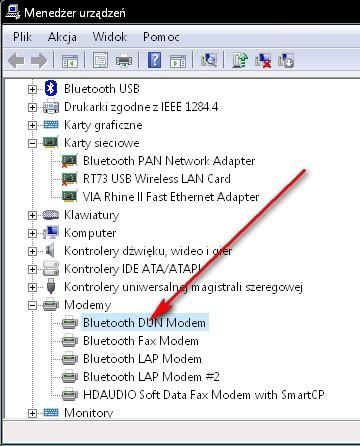This screenshot has width=360, height=446.
Task: Open the Help question mark icon
Action: point(155,60)
